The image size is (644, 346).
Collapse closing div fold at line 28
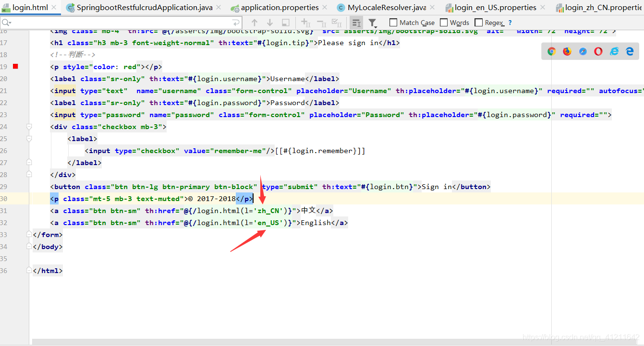pyautogui.click(x=29, y=175)
